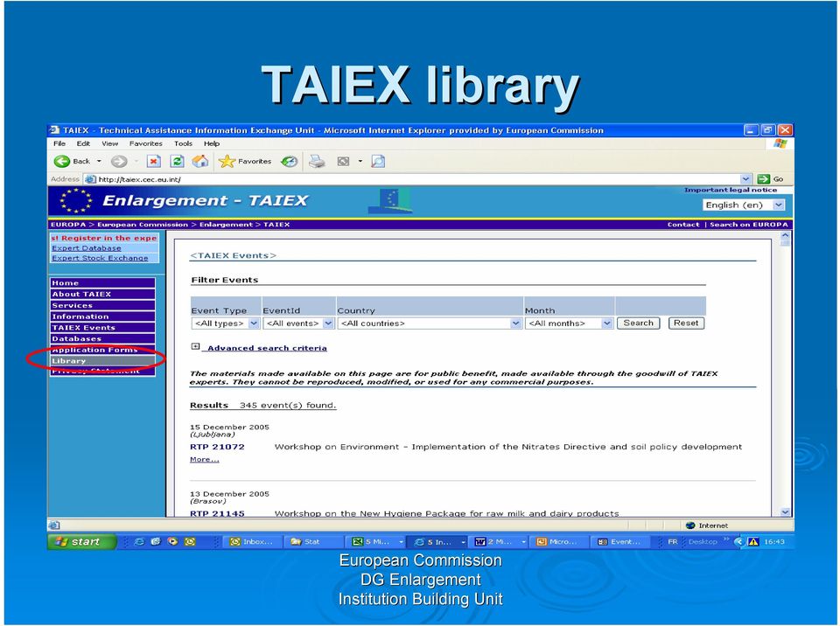The image size is (840, 626).
Task: Open the Tools menu
Action: (183, 143)
